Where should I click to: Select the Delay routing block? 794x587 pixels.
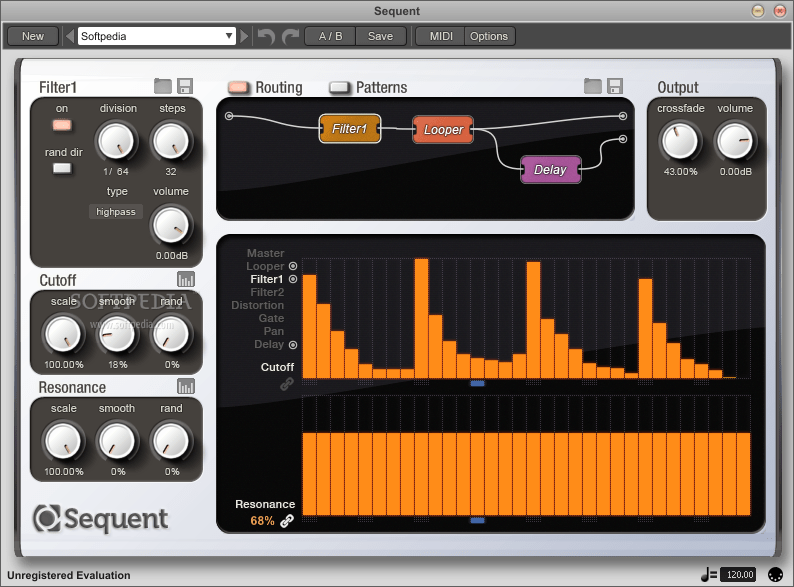pyautogui.click(x=550, y=170)
